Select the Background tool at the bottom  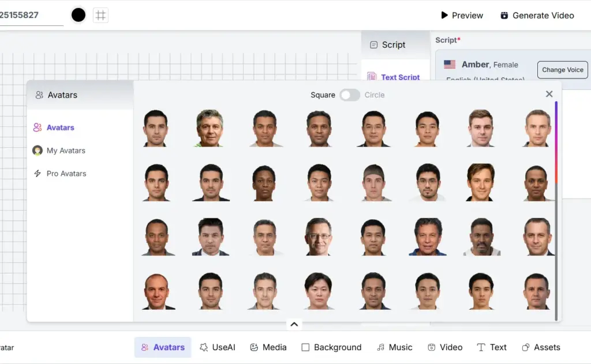(x=331, y=347)
